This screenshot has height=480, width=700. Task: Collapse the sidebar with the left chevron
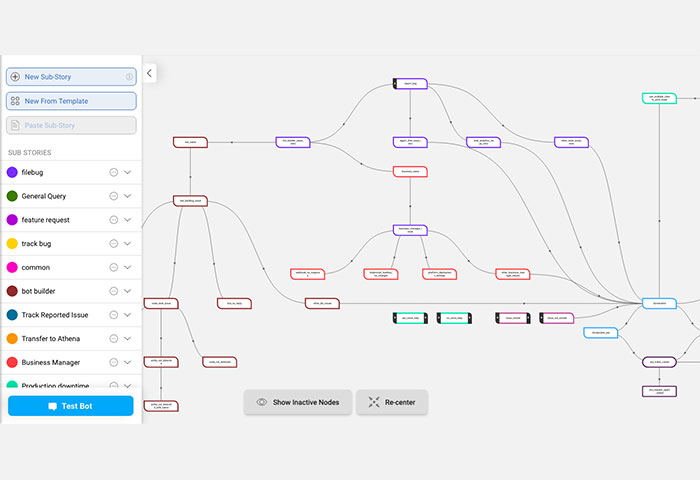(149, 73)
